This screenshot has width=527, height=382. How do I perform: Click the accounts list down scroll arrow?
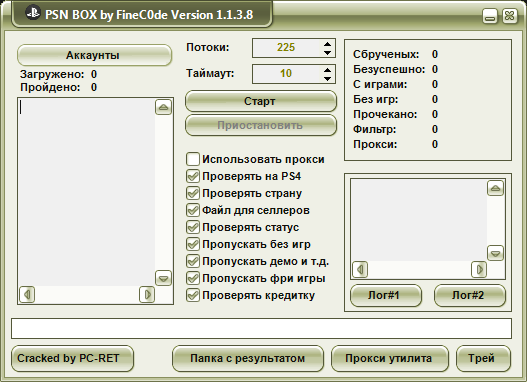click(x=163, y=278)
